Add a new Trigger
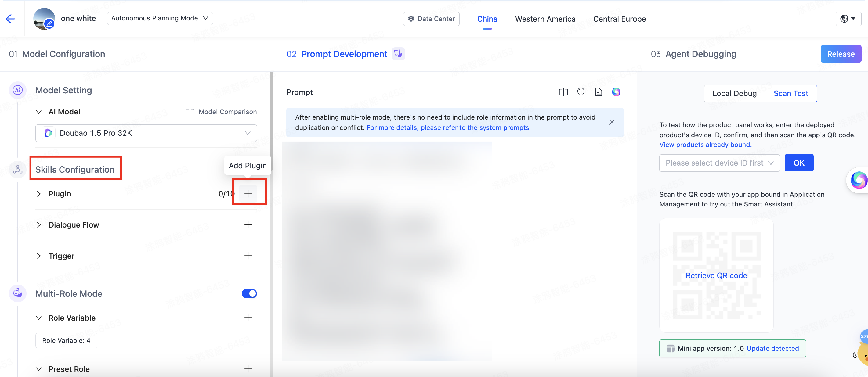 pos(248,256)
